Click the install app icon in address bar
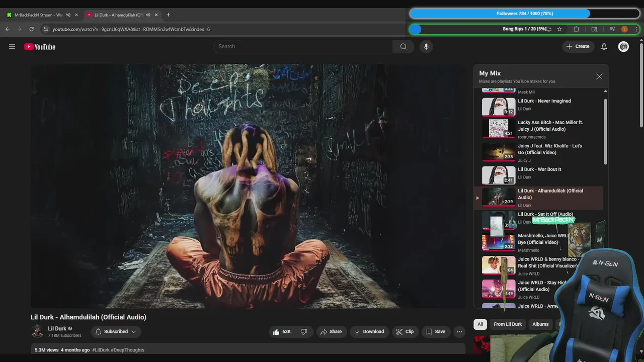The image size is (644, 362). (548, 29)
